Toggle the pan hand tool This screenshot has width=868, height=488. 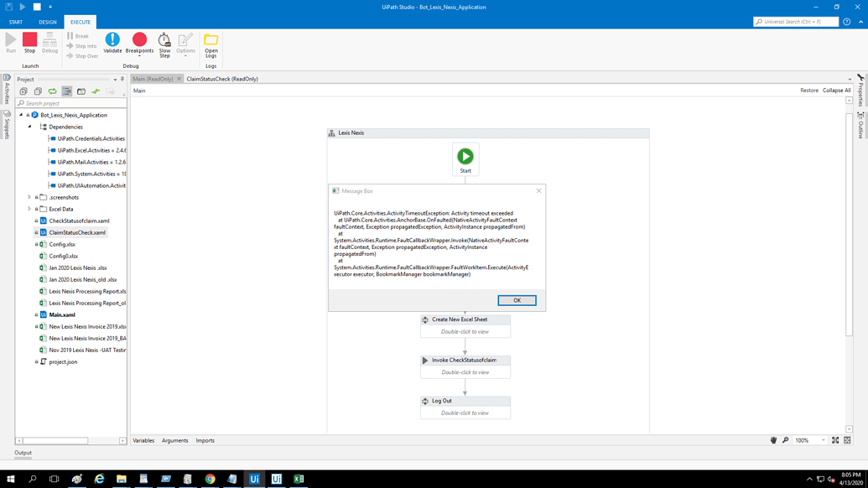773,440
